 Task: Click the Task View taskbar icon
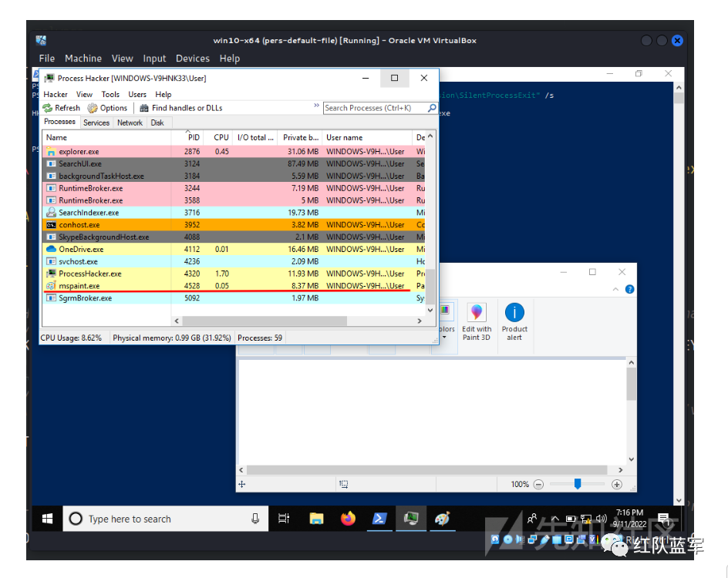284,519
